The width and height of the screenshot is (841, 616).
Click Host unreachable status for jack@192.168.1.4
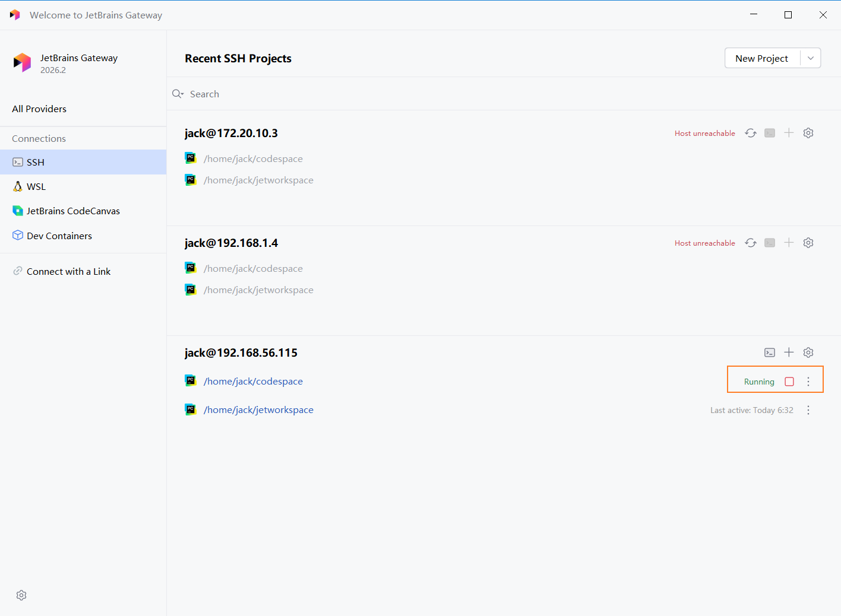click(705, 243)
